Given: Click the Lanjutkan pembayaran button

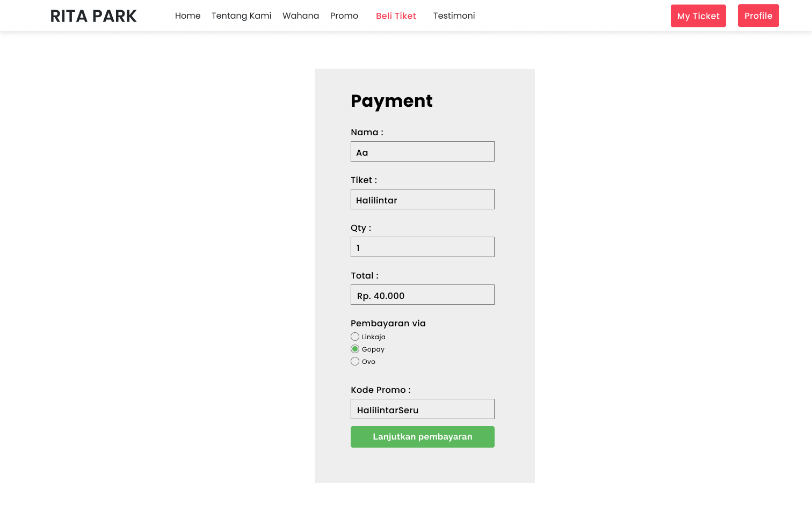Looking at the screenshot, I should click(x=422, y=436).
